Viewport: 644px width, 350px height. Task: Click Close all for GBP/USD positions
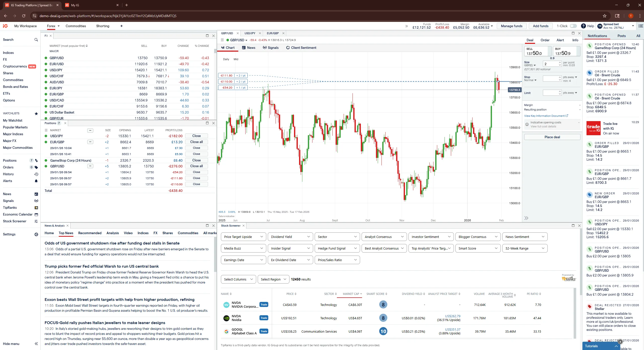(196, 166)
